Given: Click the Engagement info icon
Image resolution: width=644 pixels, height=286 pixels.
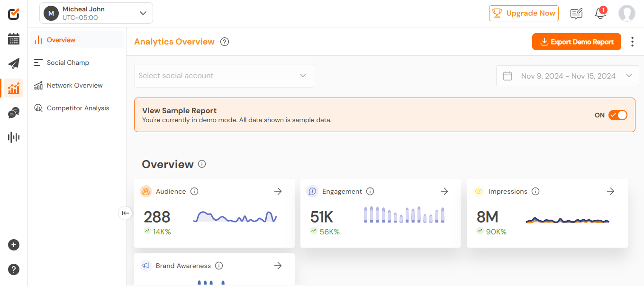Looking at the screenshot, I should (x=370, y=191).
